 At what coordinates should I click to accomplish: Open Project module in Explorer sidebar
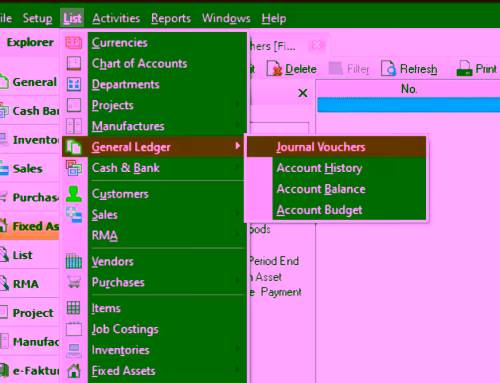click(x=29, y=313)
